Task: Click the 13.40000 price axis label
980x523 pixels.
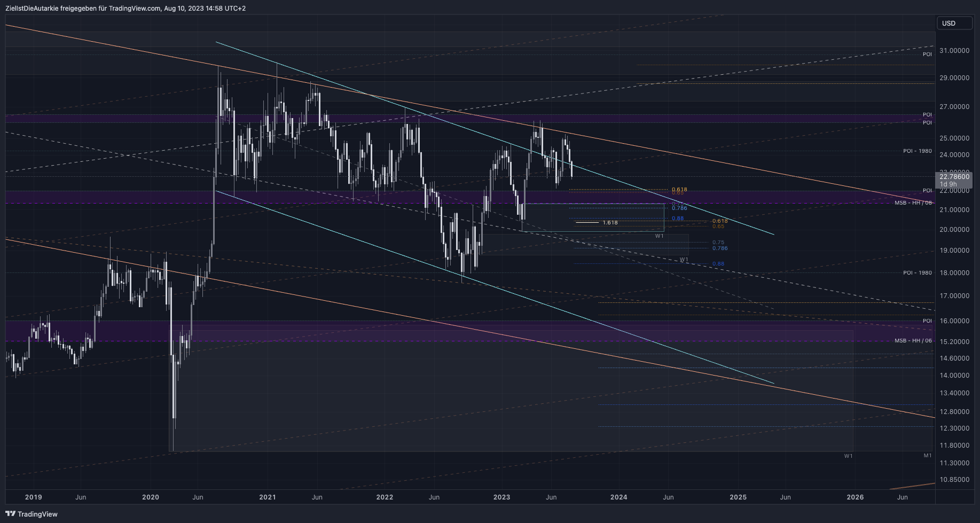Action: [x=954, y=393]
